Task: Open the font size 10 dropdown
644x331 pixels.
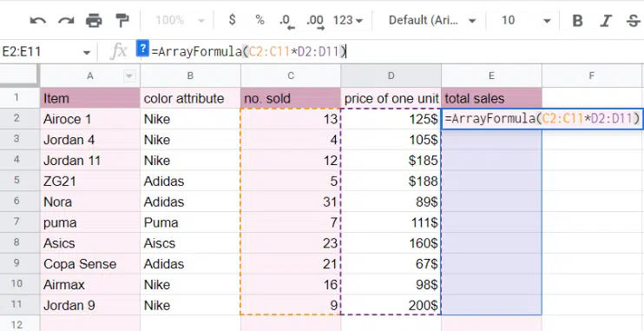Action: pyautogui.click(x=526, y=20)
